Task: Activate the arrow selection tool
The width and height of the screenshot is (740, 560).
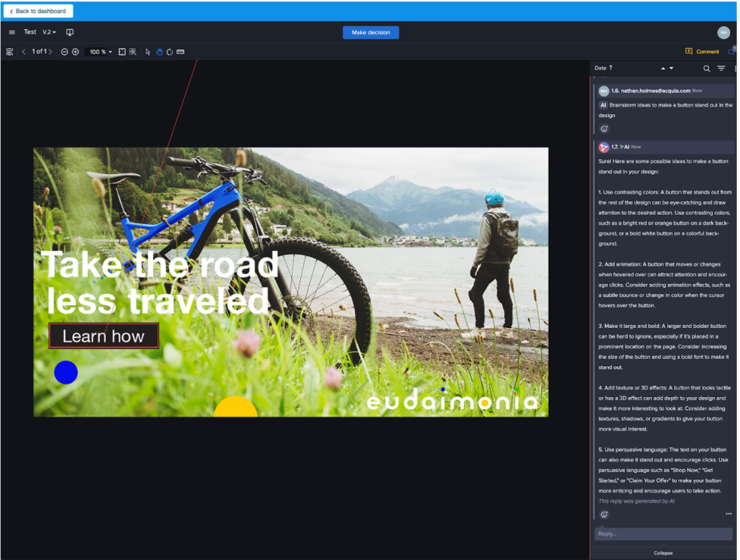Action: tap(147, 51)
